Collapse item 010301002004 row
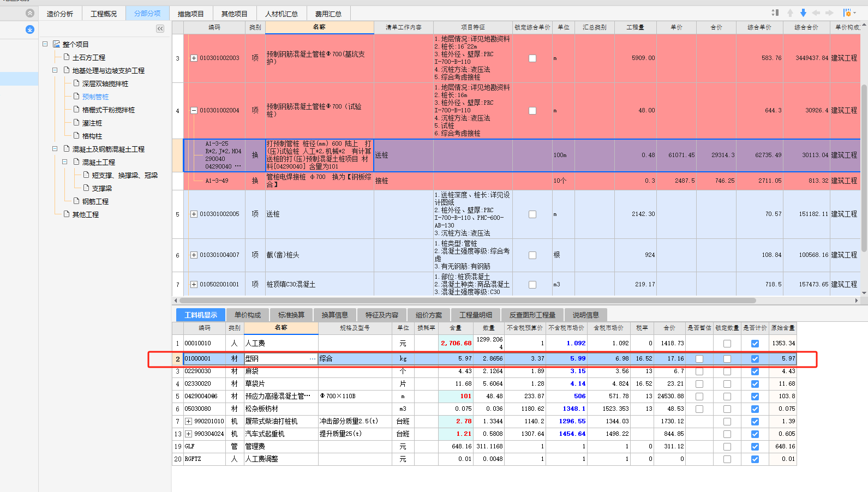Image resolution: width=868 pixels, height=492 pixels. (194, 110)
